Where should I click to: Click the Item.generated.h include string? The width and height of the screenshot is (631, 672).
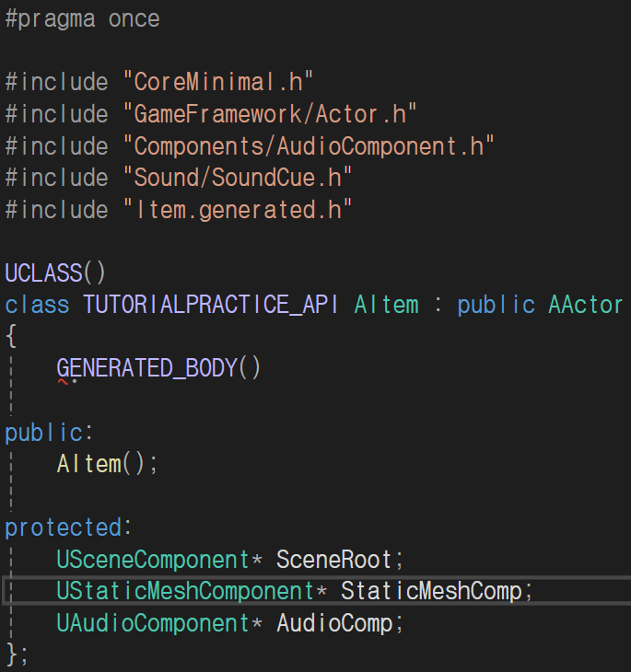coord(238,210)
